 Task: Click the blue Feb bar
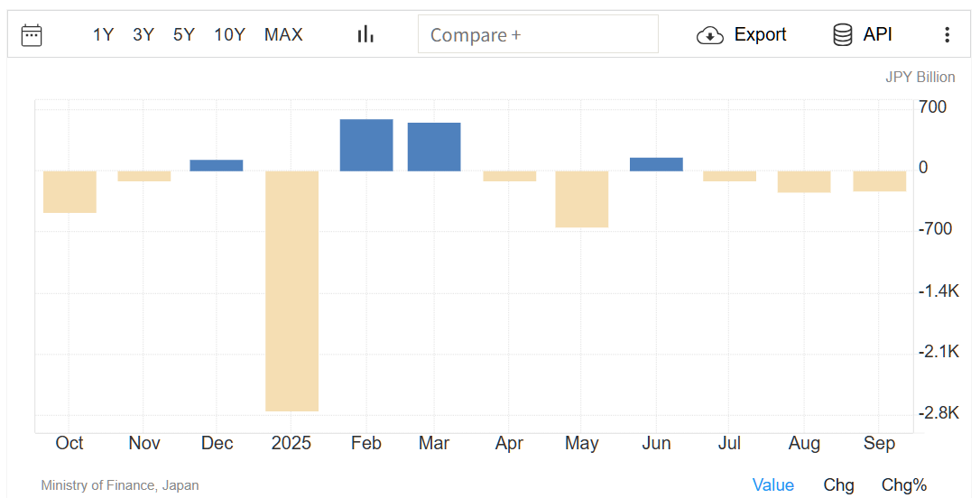[366, 145]
